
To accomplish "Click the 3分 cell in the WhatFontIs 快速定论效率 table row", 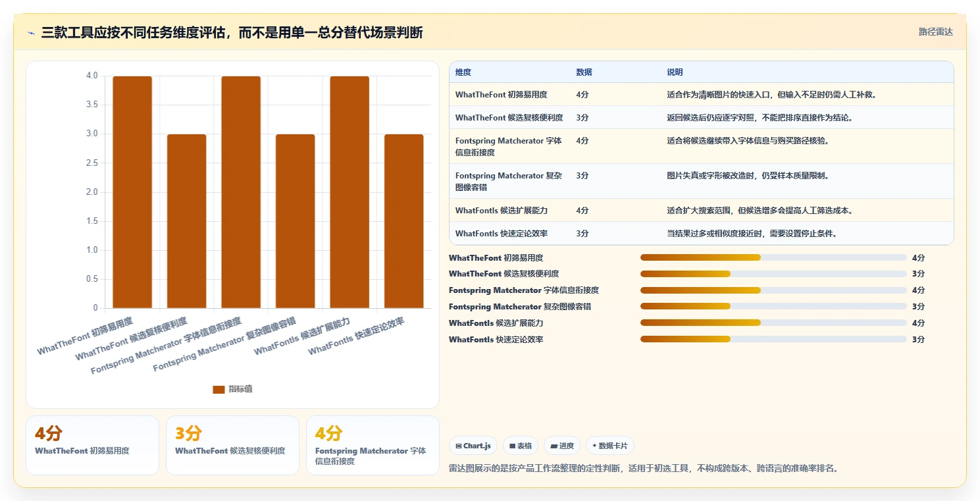I will (582, 234).
